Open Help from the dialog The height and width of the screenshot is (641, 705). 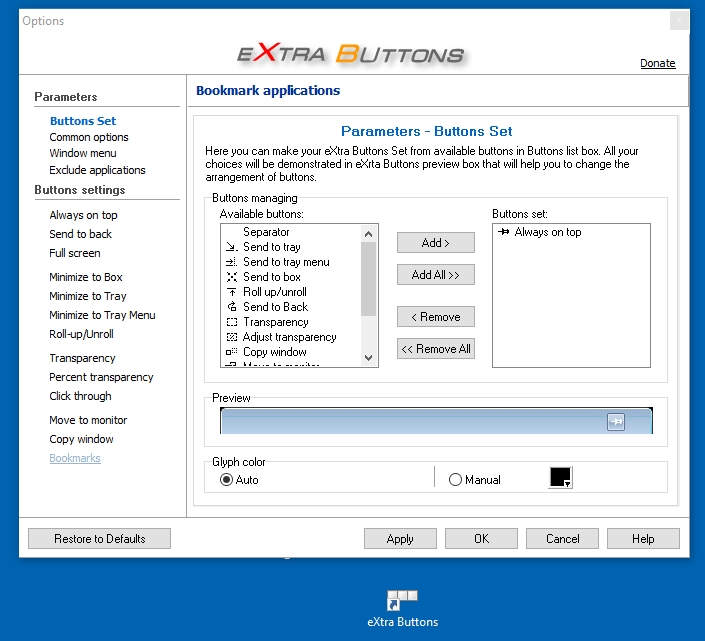(x=643, y=539)
